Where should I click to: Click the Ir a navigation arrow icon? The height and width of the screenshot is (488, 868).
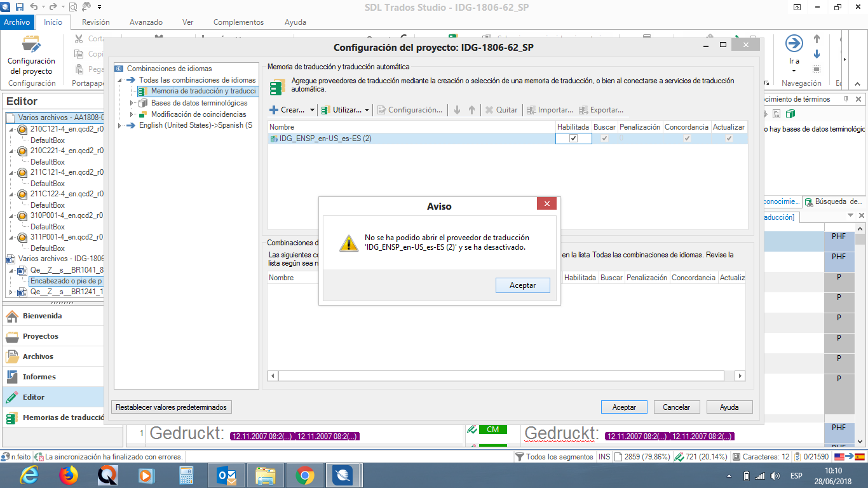coord(794,43)
